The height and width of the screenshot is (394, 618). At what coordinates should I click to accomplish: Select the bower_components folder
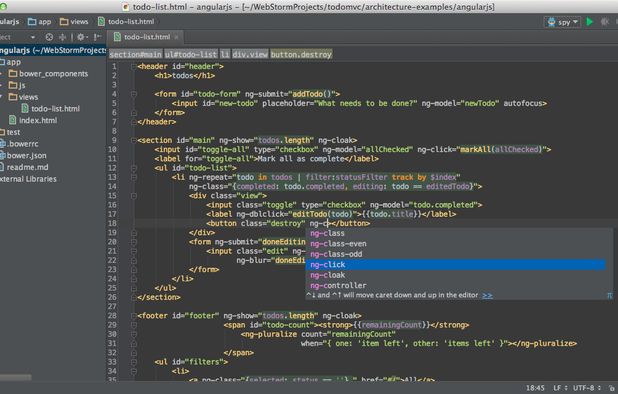point(48,74)
